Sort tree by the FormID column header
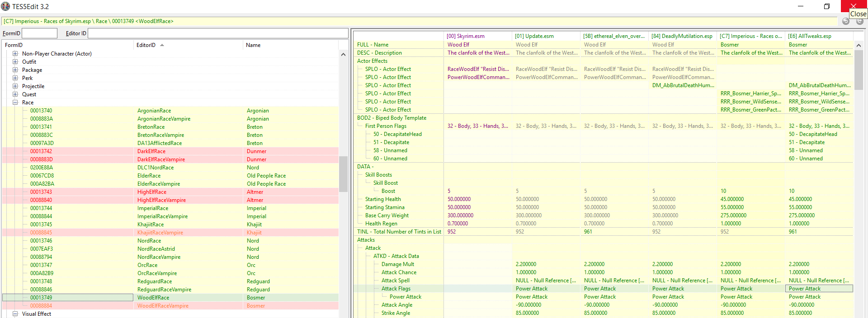This screenshot has width=868, height=318. [68, 45]
